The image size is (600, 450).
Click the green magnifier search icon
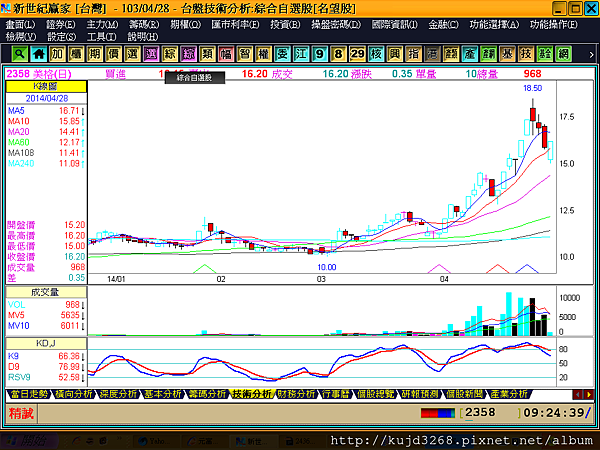(x=20, y=54)
